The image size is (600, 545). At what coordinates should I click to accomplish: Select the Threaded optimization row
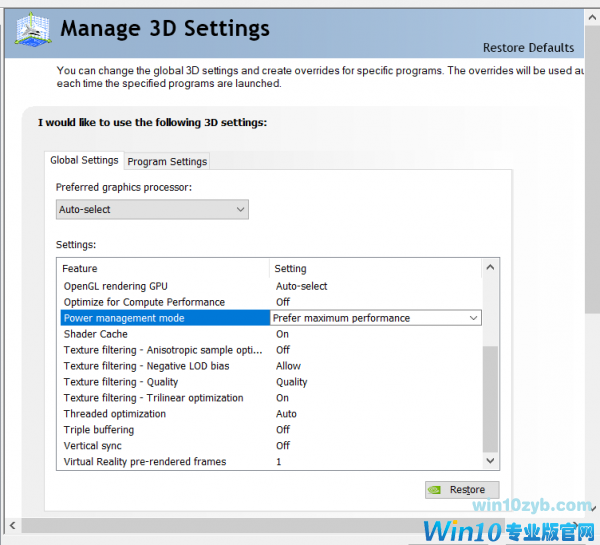click(x=272, y=414)
